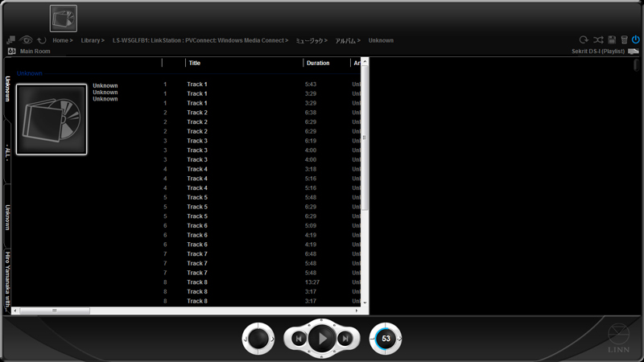Skip to the previous track
644x362 pixels.
(298, 339)
